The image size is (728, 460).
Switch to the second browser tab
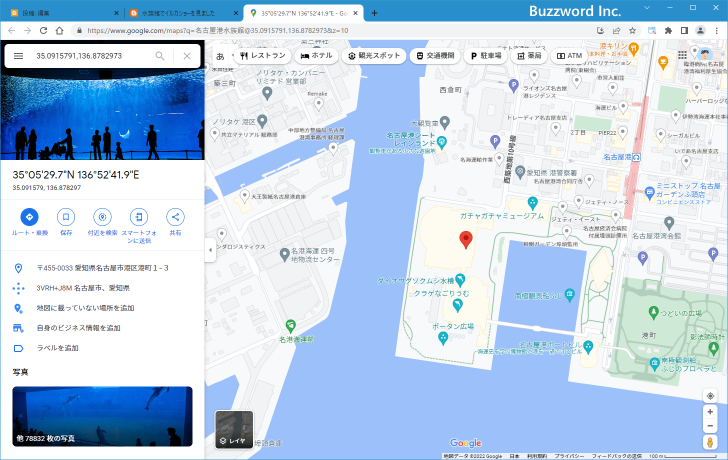(182, 13)
